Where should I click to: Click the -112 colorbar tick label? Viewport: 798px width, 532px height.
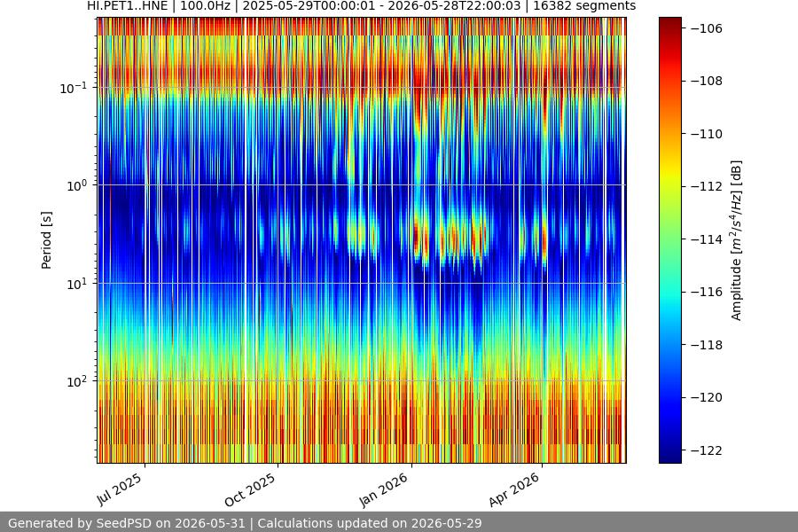[x=707, y=186]
